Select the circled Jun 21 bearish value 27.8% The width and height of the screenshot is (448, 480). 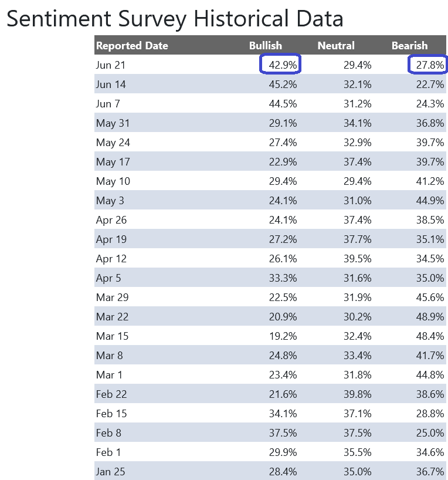[430, 65]
